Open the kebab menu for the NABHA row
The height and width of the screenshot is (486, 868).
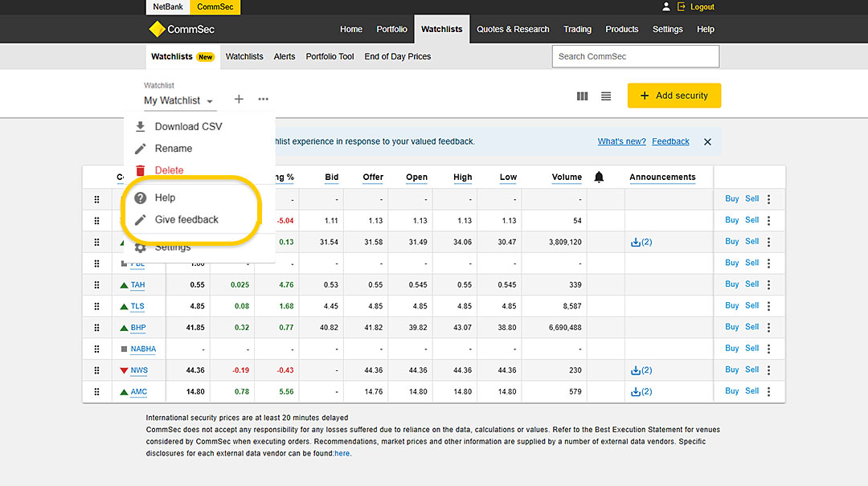click(769, 349)
